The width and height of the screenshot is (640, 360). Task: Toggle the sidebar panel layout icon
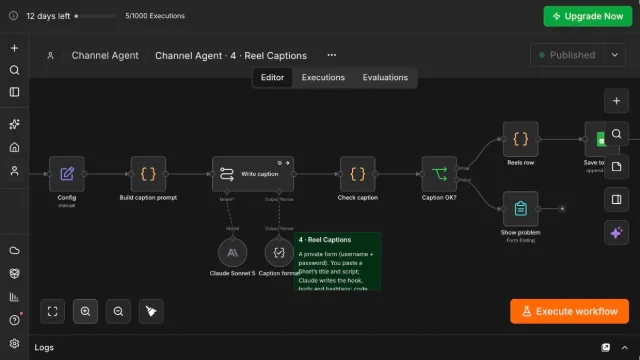click(14, 92)
